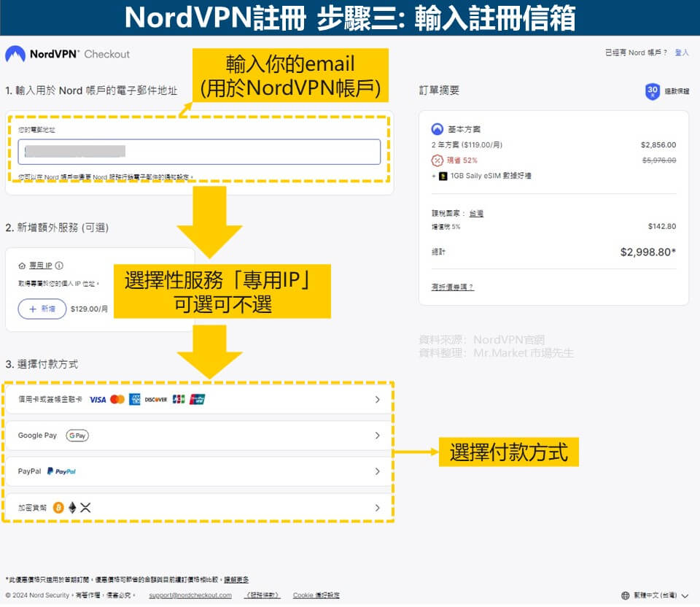Click the info icon beside 專用 IP
700x607 pixels.
coord(59,266)
